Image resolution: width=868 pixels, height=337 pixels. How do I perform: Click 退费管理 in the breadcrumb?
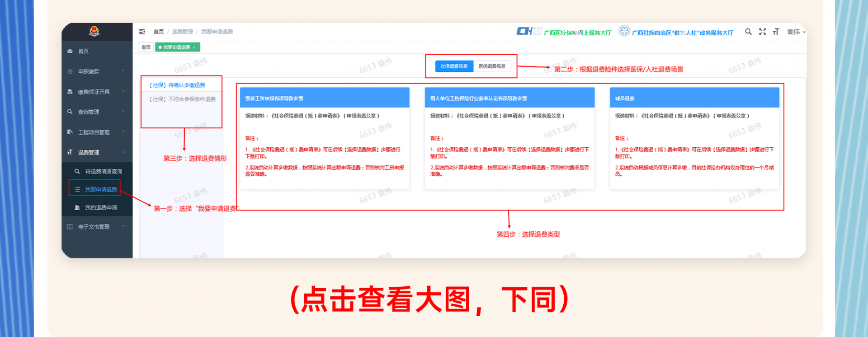tap(182, 32)
